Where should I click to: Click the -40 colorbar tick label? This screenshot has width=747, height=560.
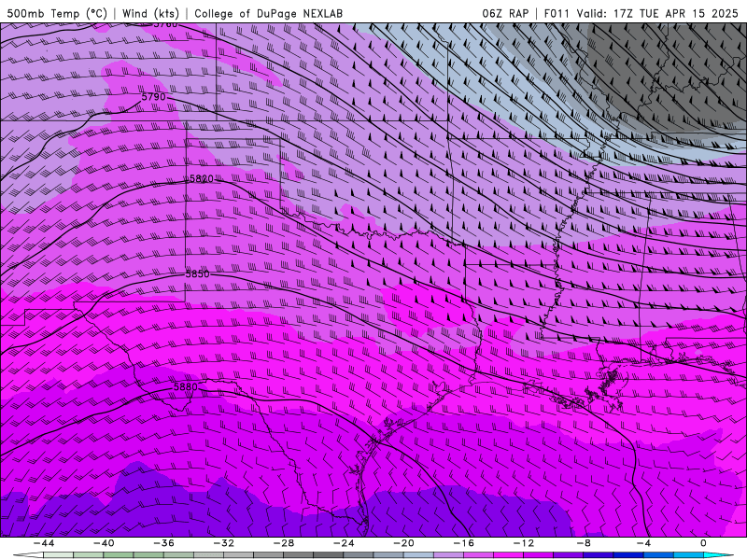pyautogui.click(x=104, y=543)
